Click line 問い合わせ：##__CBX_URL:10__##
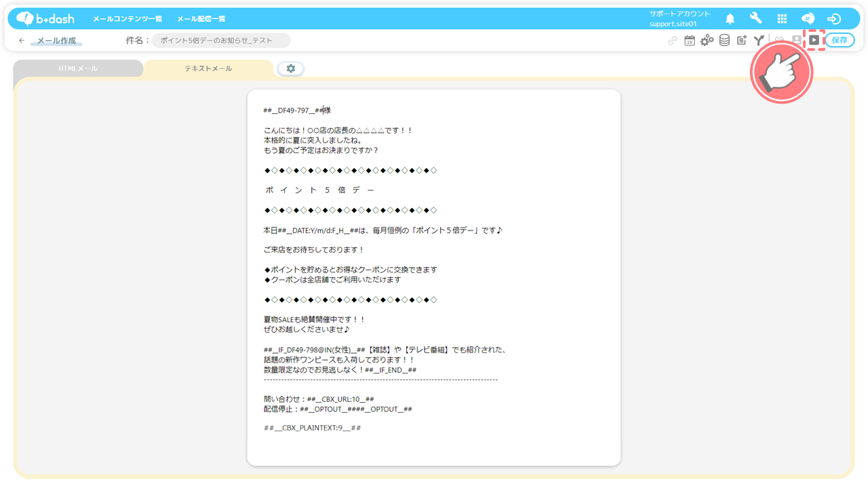 click(319, 399)
